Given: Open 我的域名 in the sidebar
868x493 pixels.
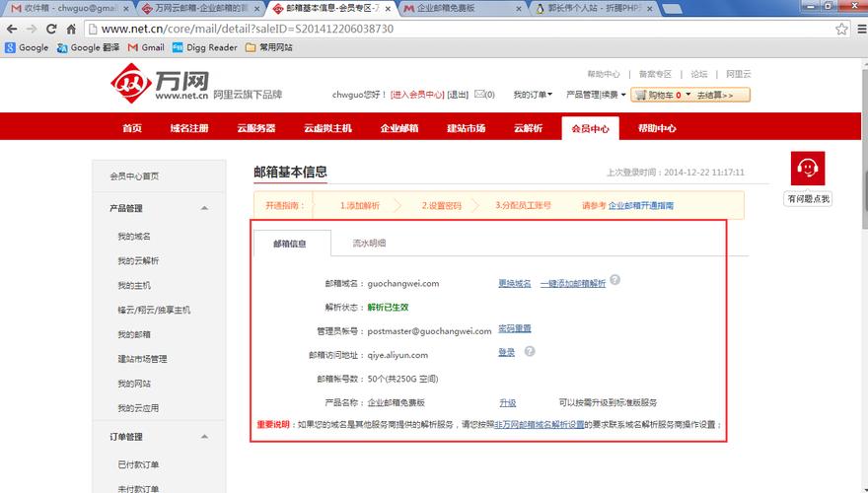Looking at the screenshot, I should [134, 237].
